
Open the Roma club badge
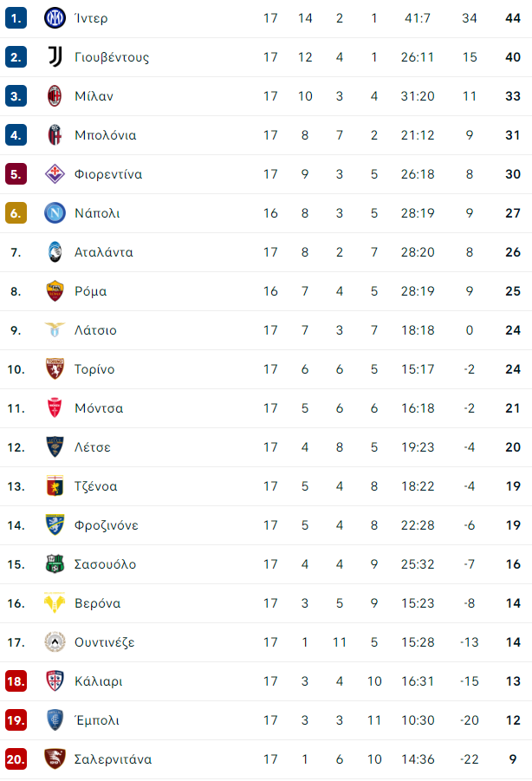coord(55,291)
